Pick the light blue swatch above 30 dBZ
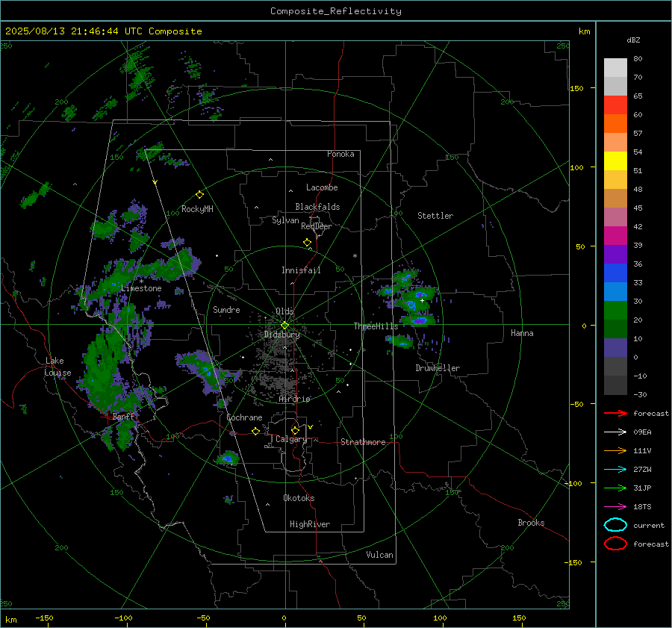The image size is (672, 628). pos(615,291)
